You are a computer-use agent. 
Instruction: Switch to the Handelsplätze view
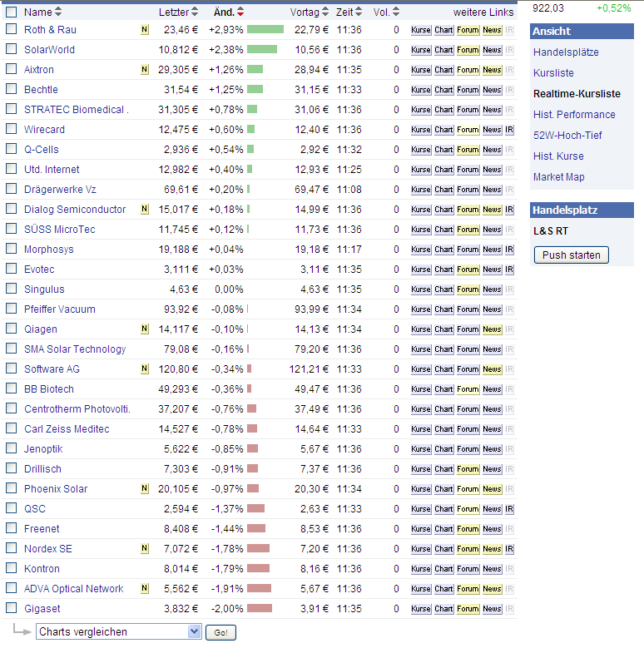[x=566, y=52]
